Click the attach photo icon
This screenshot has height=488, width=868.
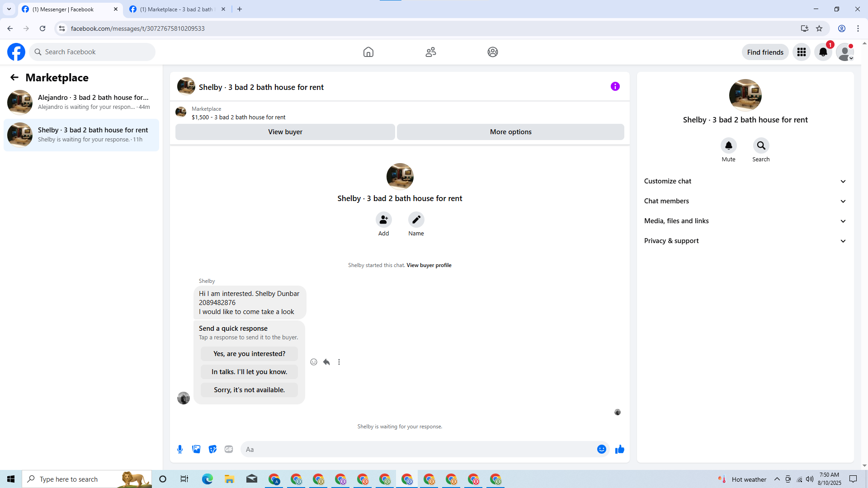[196, 449]
